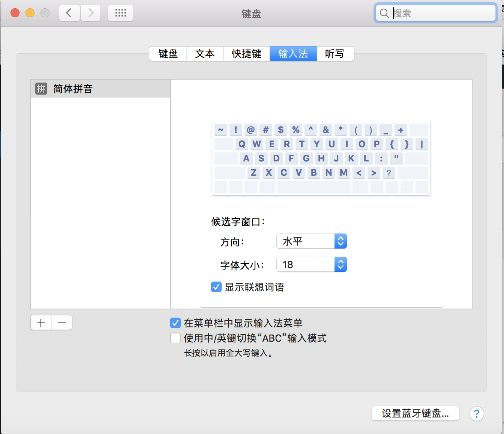Click the 设置蓝牙键盘... button
This screenshot has height=434, width=504.
point(415,413)
